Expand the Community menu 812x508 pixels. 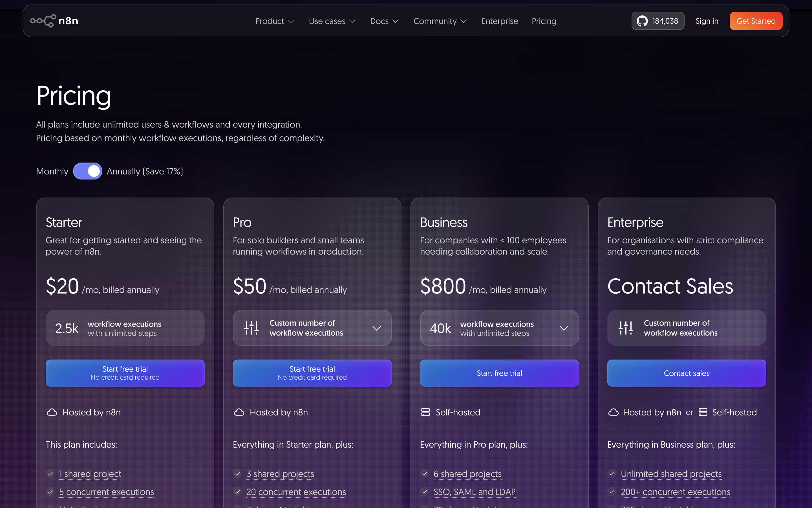pos(440,21)
